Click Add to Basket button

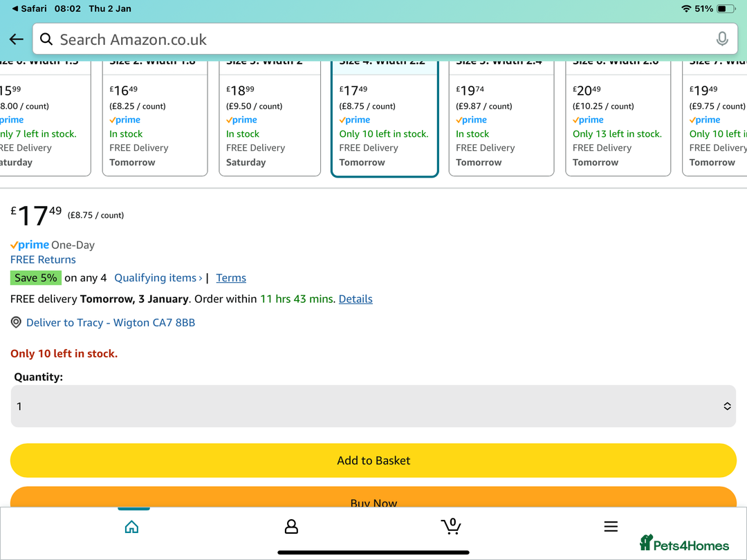pyautogui.click(x=373, y=460)
